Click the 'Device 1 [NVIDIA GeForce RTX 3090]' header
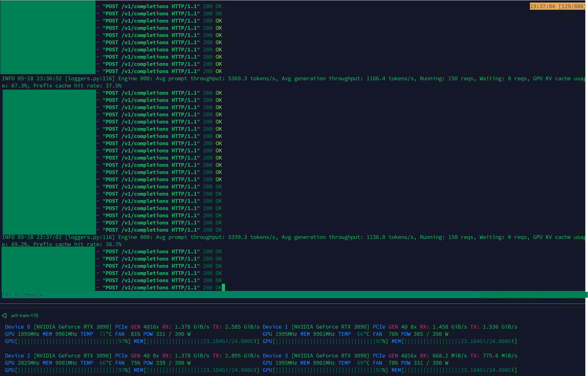The height and width of the screenshot is (376, 588). (x=316, y=327)
